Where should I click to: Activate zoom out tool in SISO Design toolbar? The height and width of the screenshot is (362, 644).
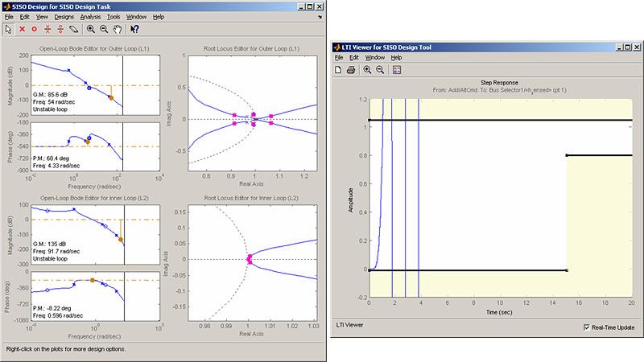tap(104, 29)
